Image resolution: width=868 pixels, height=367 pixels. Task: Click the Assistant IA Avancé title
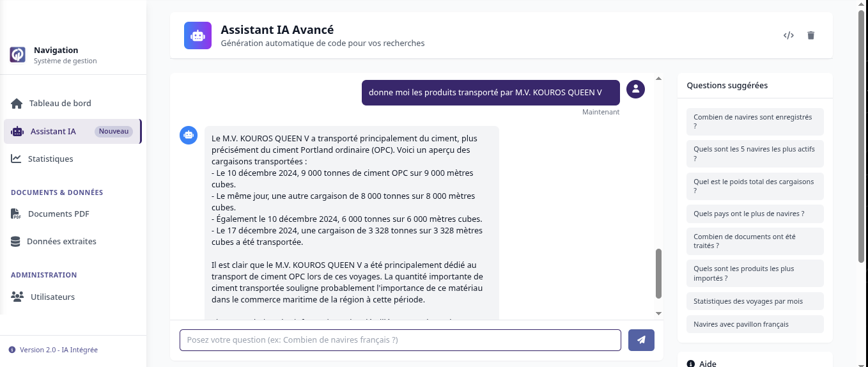(277, 29)
